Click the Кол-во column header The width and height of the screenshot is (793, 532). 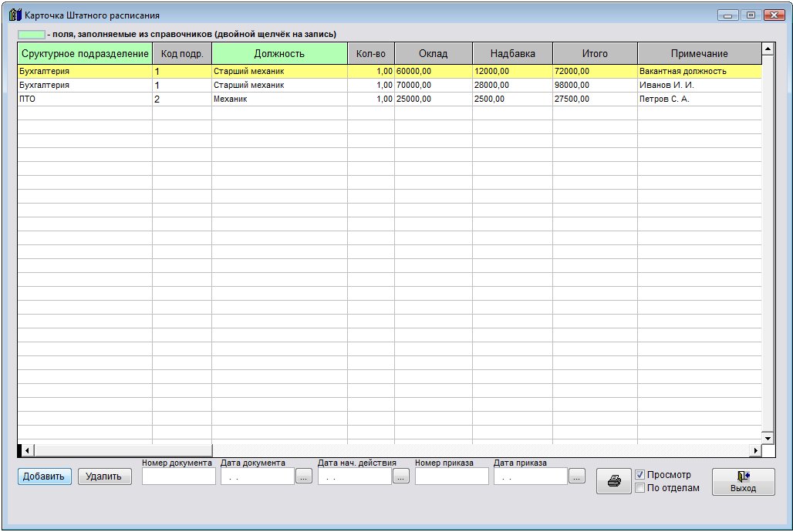tap(371, 54)
